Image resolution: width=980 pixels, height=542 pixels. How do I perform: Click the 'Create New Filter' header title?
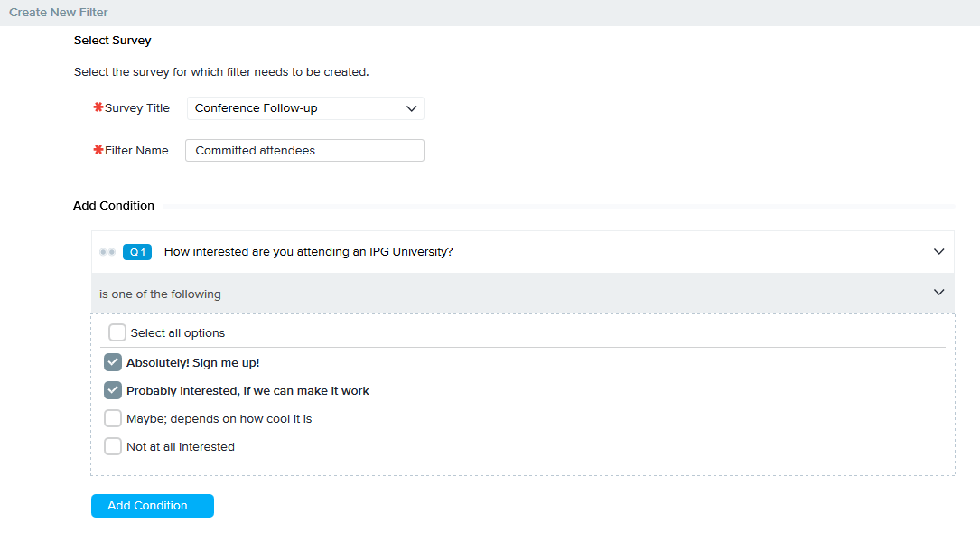pyautogui.click(x=59, y=13)
